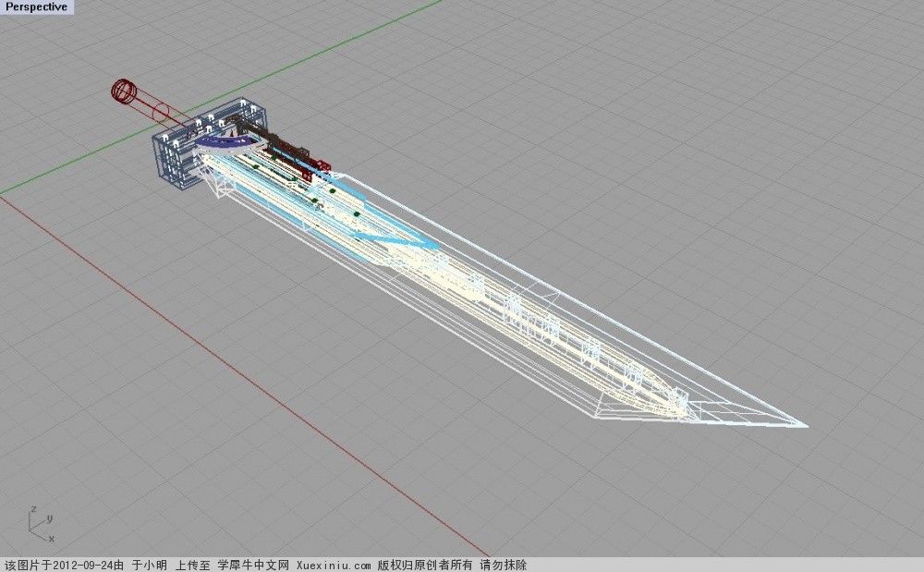This screenshot has width=924, height=572.
Task: Select the red cylindrical handle wireframe
Action: (x=159, y=110)
